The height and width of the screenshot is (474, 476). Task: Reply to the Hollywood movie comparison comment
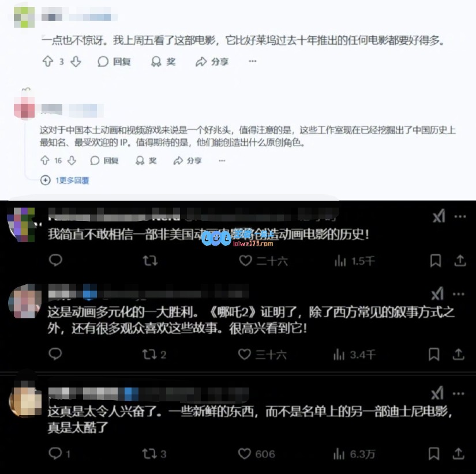114,62
